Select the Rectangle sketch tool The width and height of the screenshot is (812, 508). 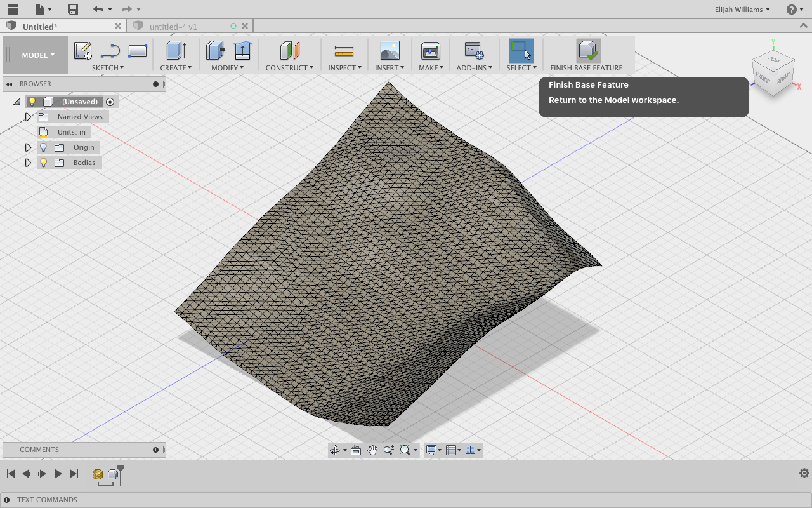tap(138, 51)
